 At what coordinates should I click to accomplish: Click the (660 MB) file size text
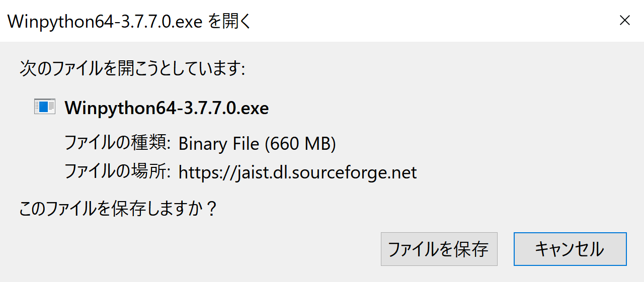click(x=300, y=144)
